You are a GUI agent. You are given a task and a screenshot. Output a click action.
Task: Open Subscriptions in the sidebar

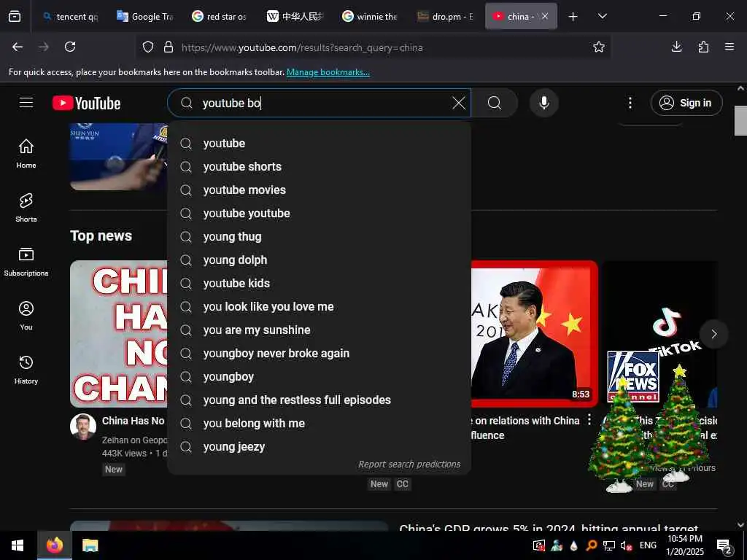[26, 262]
